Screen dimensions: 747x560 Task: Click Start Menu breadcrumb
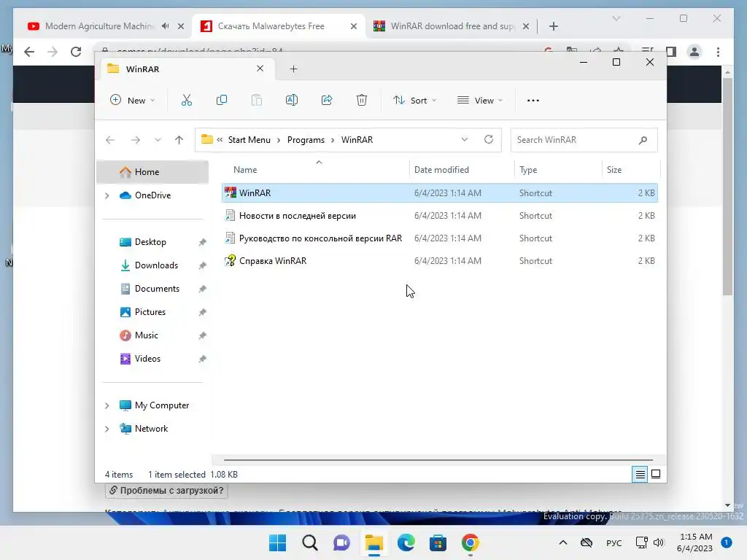pyautogui.click(x=249, y=140)
